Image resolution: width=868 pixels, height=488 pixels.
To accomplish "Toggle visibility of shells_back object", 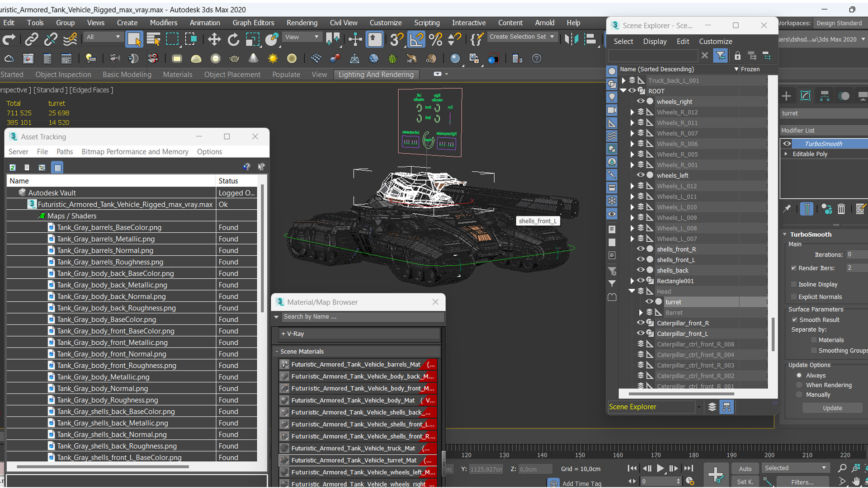I will click(640, 270).
